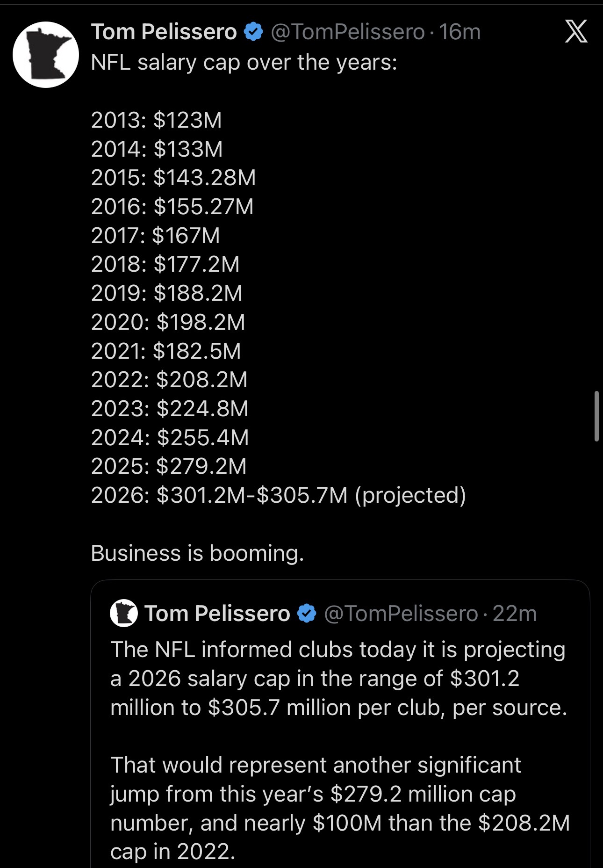Open the small avatar in the quoted post

point(124,613)
